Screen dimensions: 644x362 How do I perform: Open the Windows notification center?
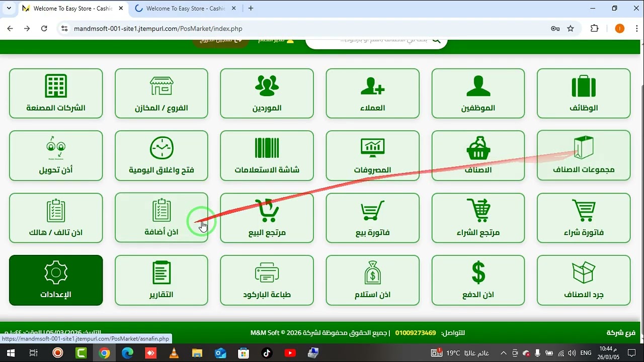(632, 353)
